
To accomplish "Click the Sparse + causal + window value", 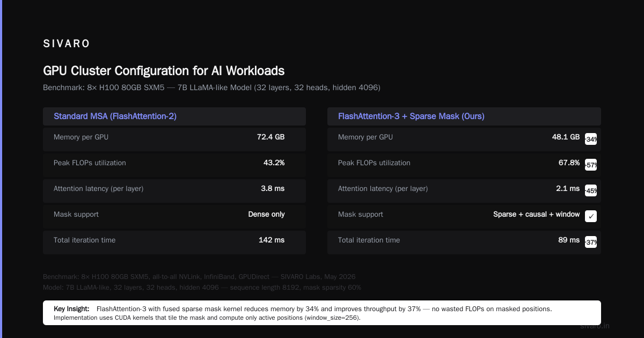I will pos(537,214).
